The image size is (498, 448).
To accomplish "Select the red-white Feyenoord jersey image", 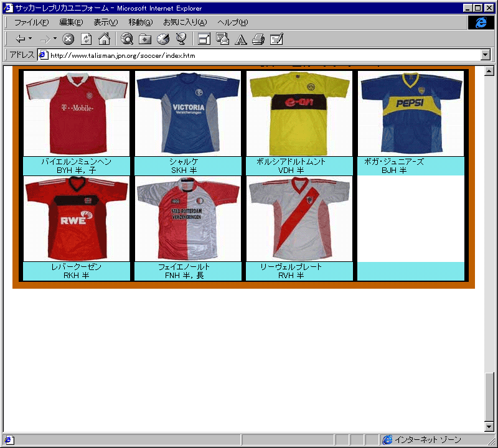I will point(188,219).
